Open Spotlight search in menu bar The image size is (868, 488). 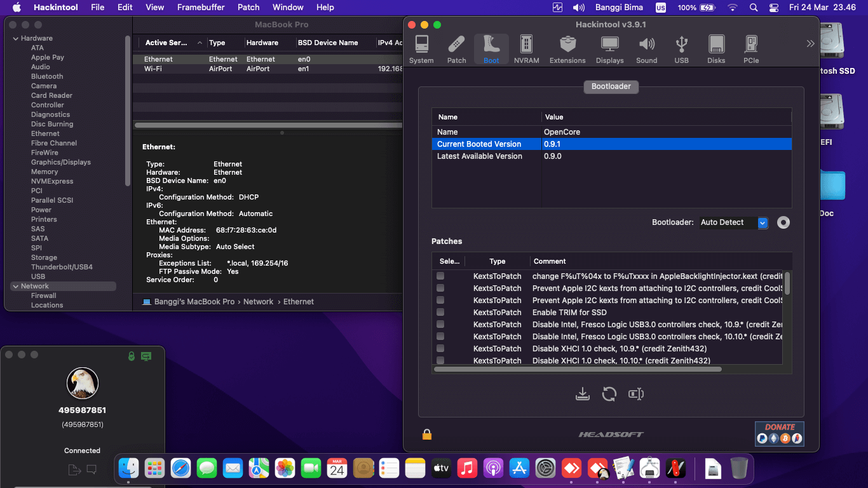tap(754, 8)
